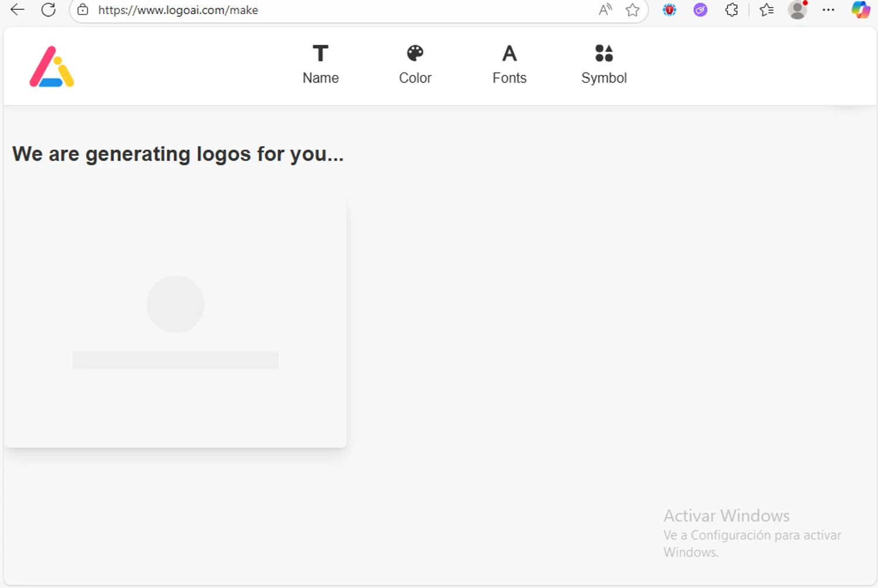Open the purple circular extension
Viewport: 878px width, 588px height.
pos(700,10)
